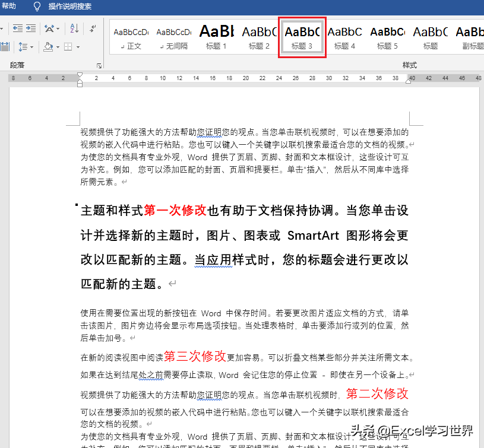
Task: Click the right indent marker on ruler
Action: tap(408, 81)
